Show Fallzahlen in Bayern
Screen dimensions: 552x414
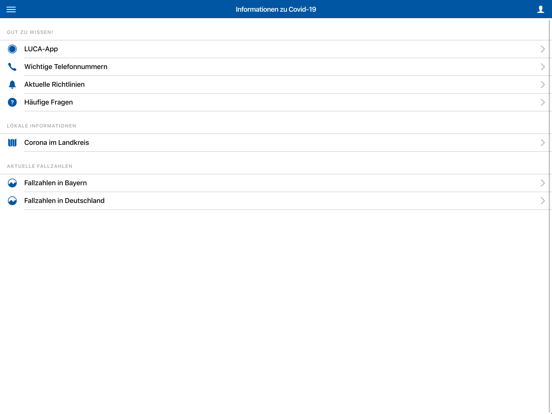(x=275, y=183)
